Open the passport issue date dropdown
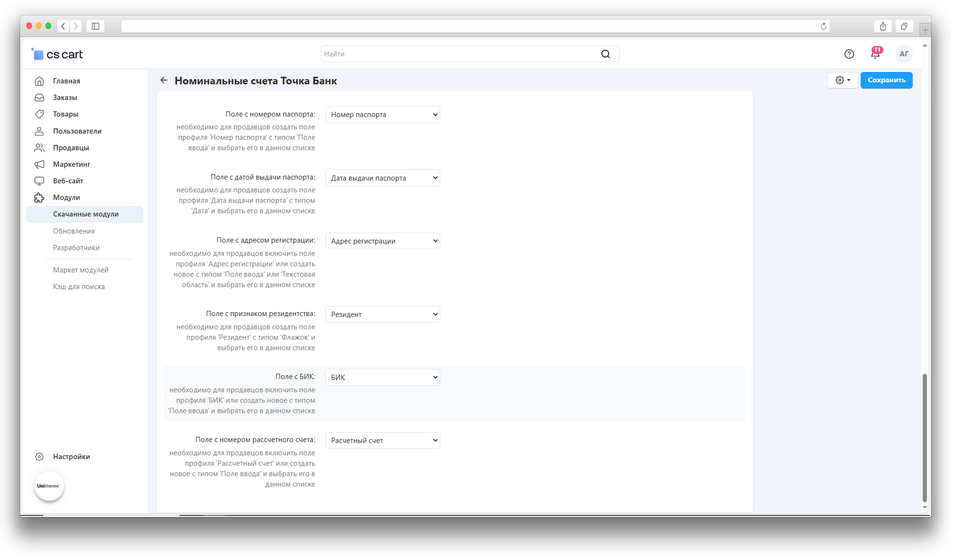This screenshot has width=954, height=560. (382, 178)
